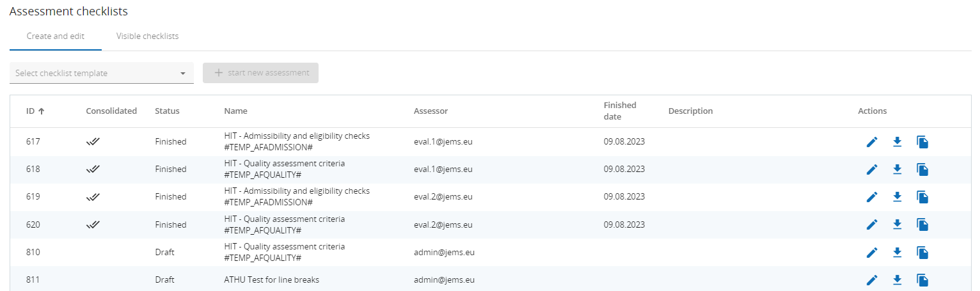This screenshot has height=291, width=980.
Task: Click consolidated double-check mark in row 617
Action: (x=93, y=142)
